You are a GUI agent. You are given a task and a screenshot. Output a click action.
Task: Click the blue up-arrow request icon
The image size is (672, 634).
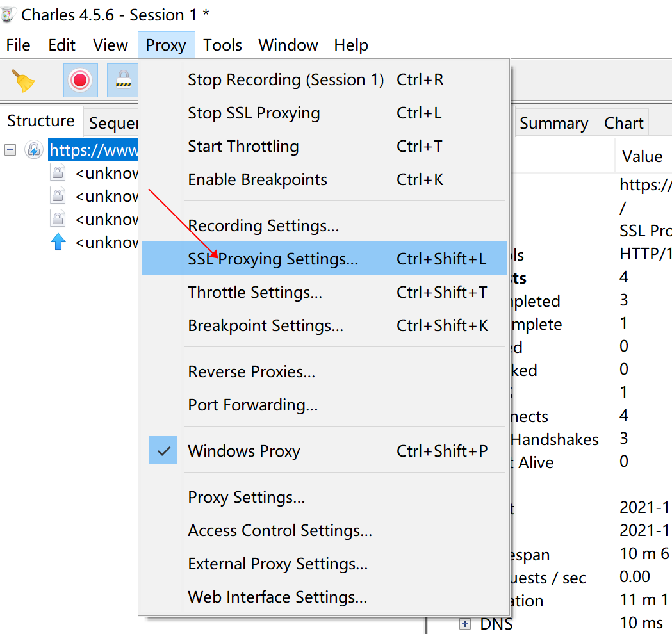(58, 242)
